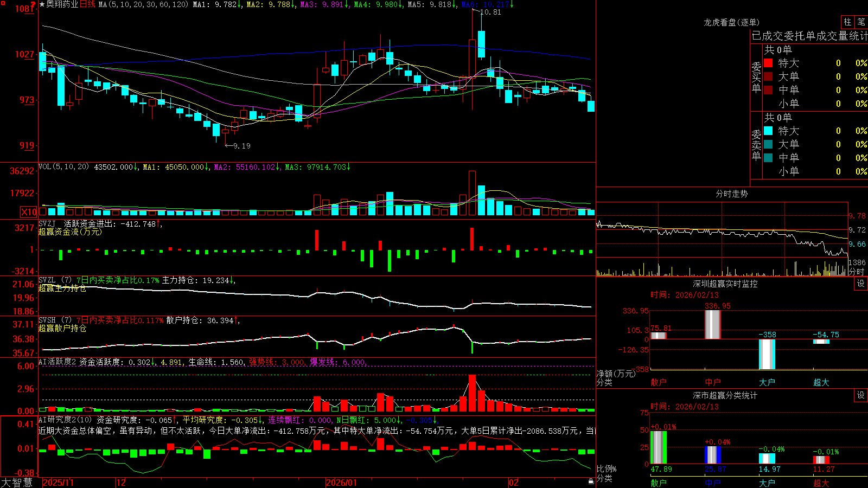This screenshot has width=868, height=488.
Task: Click the 2025/11 date marker
Action: coord(58,483)
